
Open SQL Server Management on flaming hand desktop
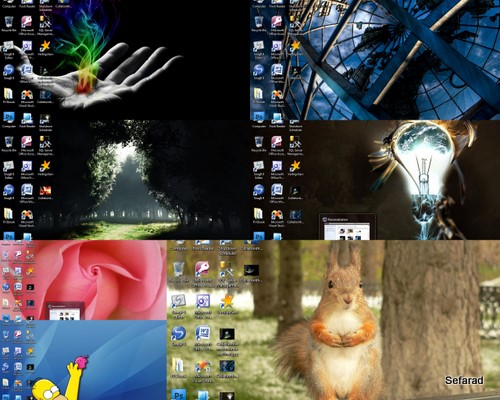pyautogui.click(x=45, y=22)
